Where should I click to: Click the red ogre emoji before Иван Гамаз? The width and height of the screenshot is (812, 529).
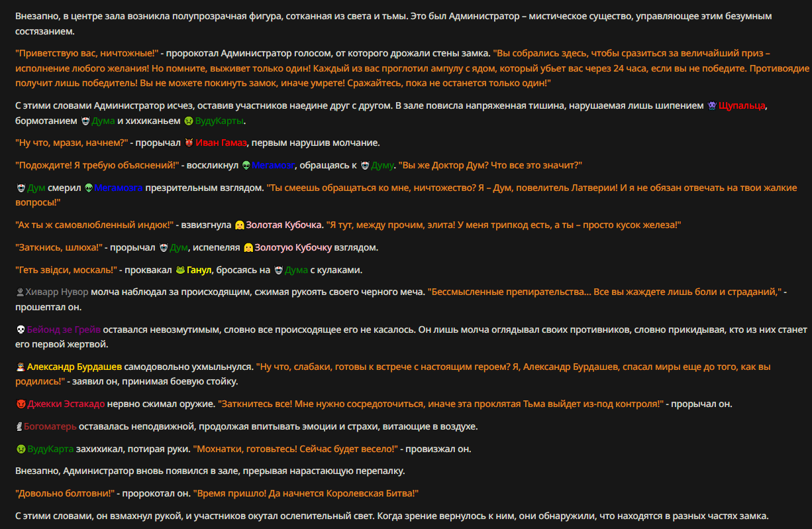point(188,143)
